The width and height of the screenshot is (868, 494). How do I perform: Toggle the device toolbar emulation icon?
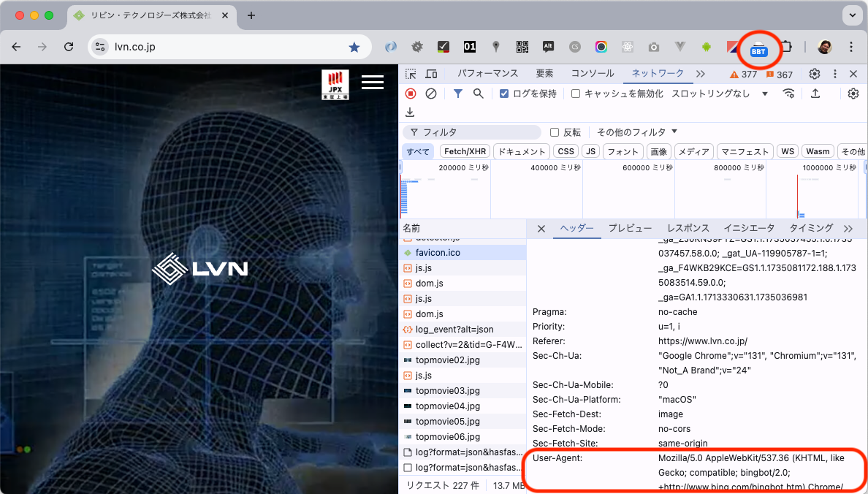click(x=431, y=74)
